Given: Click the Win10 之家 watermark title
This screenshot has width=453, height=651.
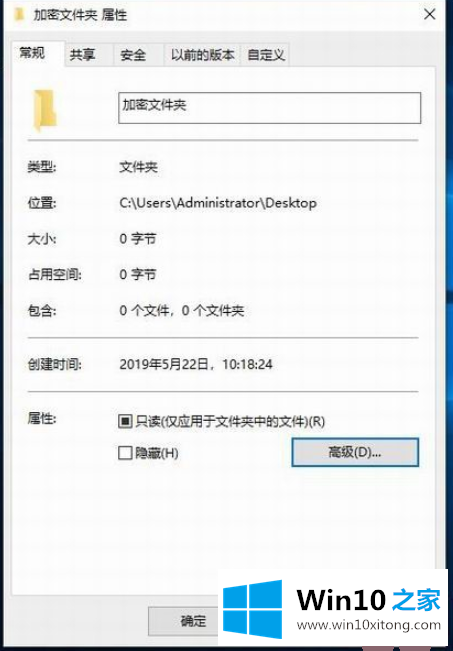Looking at the screenshot, I should click(369, 600).
